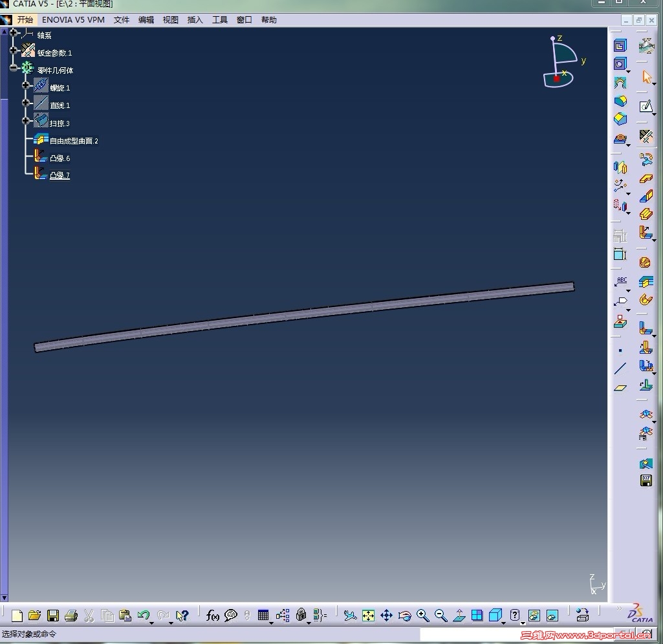Undo the last action

[x=144, y=616]
